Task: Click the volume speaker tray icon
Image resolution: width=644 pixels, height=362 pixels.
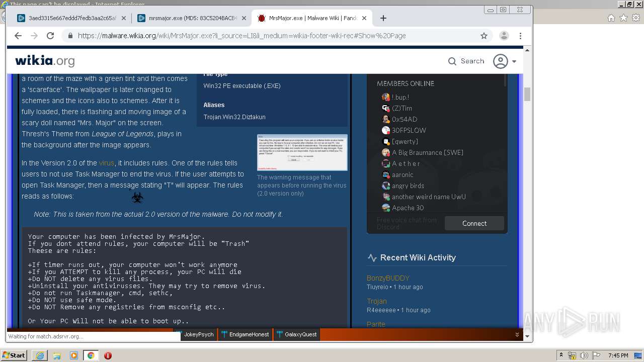Action: coord(584,355)
